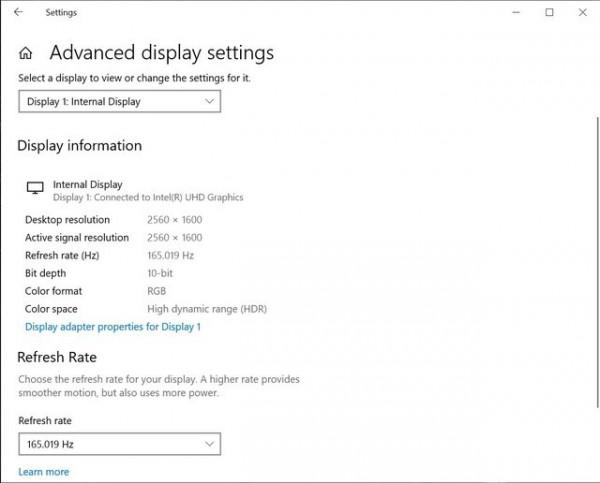Click the Desktop resolution value 2560 × 1600

(174, 220)
